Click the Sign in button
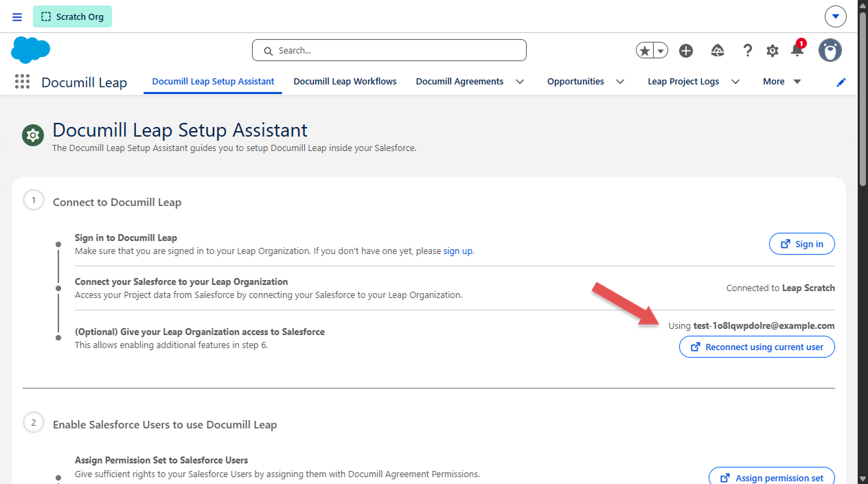This screenshot has width=868, height=484. click(x=802, y=244)
